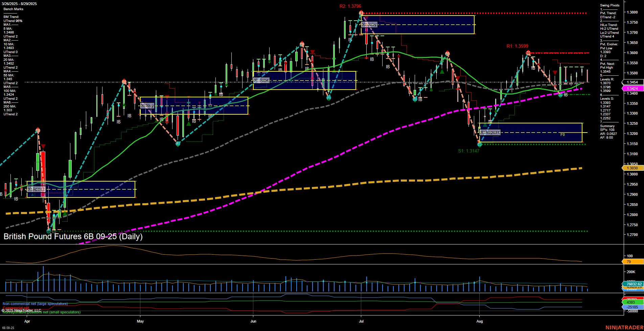Click the swing high pivot dot at R1
Screen dimensions: 644x331
[x=528, y=53]
